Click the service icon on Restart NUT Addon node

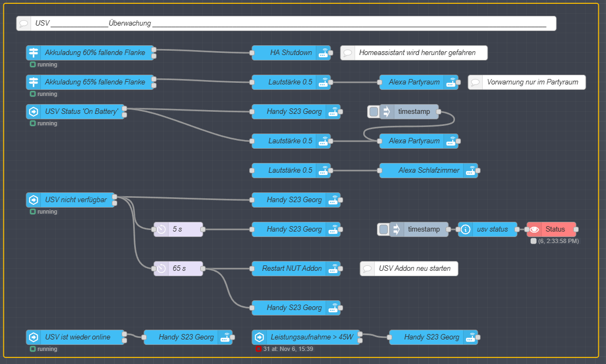click(333, 269)
